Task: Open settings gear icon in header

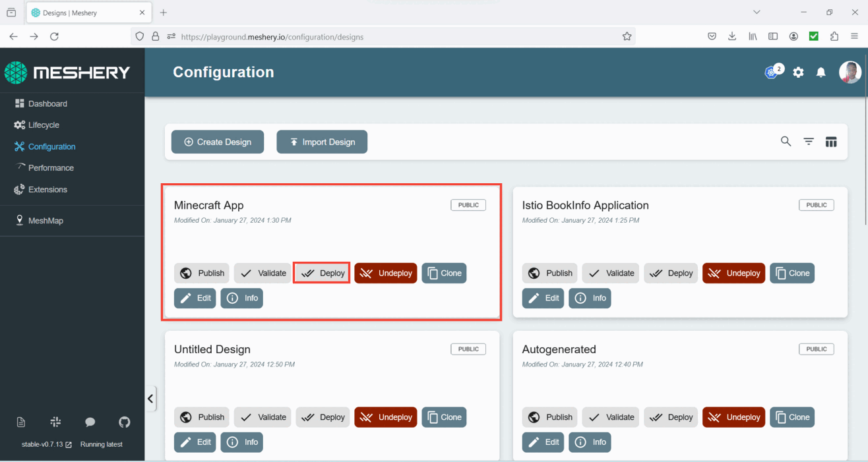Action: click(x=798, y=72)
